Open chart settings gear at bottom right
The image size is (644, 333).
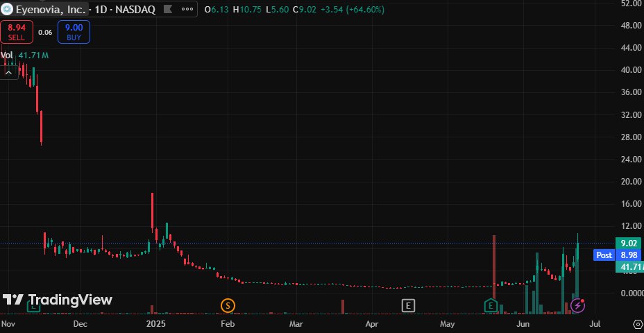pyautogui.click(x=638, y=323)
